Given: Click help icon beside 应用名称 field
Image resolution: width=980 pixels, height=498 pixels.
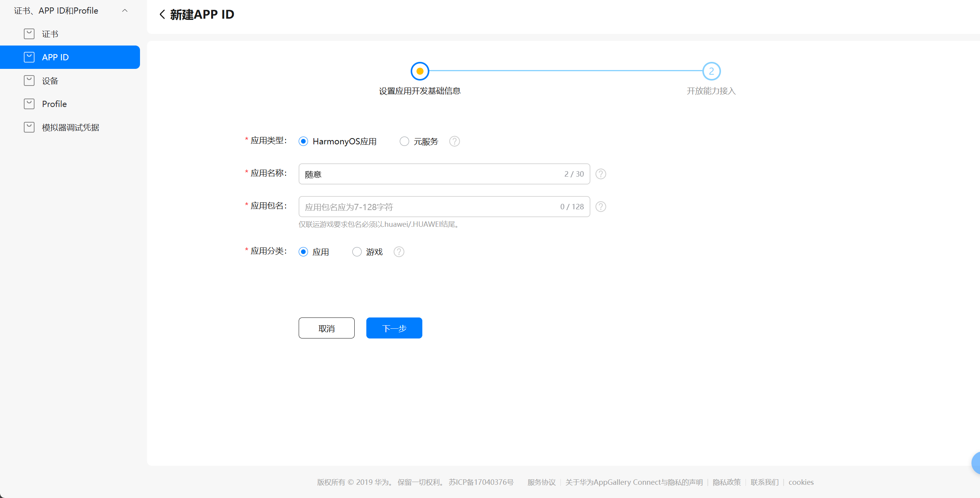Looking at the screenshot, I should point(600,174).
